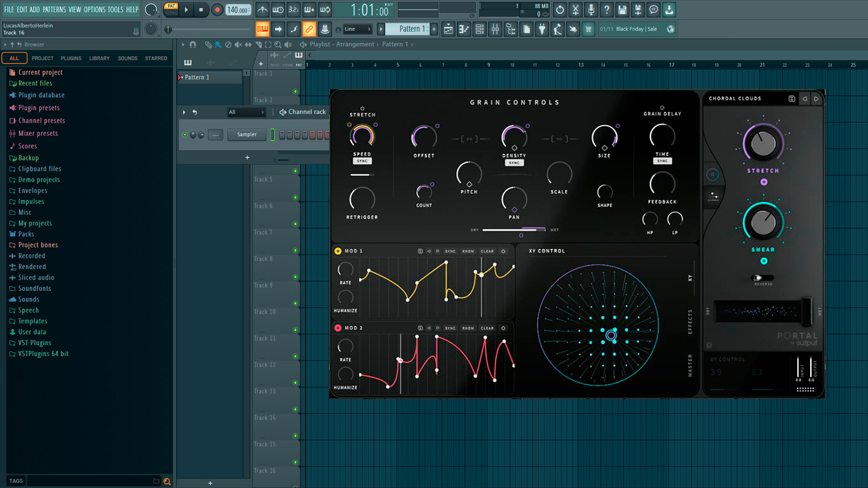Click SYNC button under DENSITY knob
The width and height of the screenshot is (868, 488).
point(514,163)
